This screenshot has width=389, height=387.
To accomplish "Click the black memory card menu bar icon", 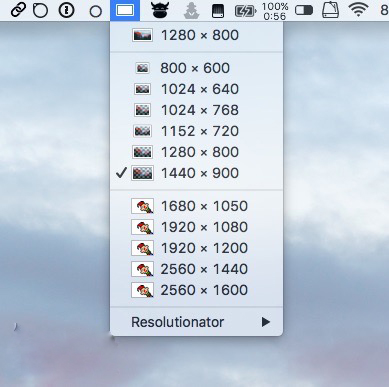I will pos(218,11).
